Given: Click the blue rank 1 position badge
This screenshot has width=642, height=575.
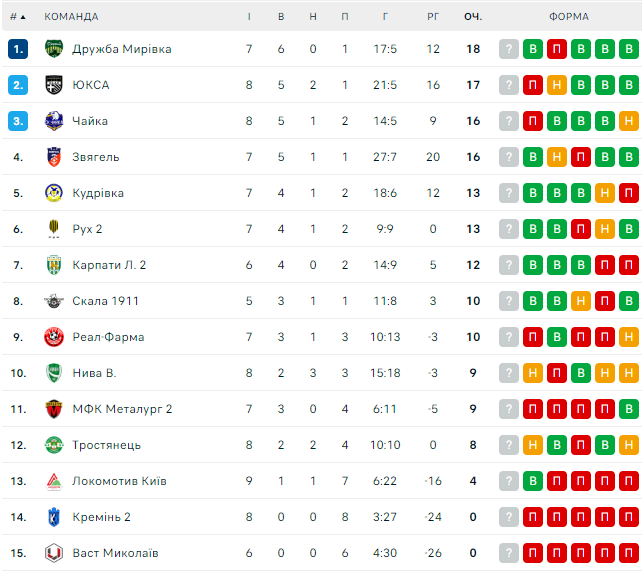Looking at the screenshot, I should (18, 49).
